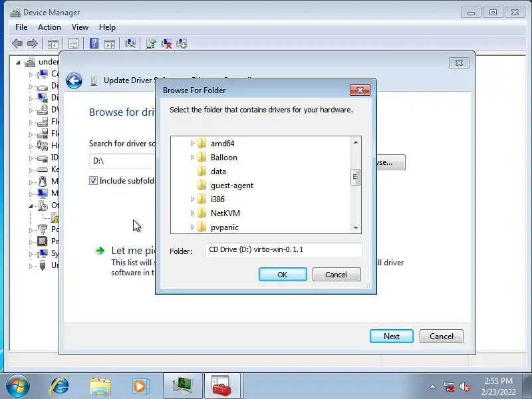This screenshot has height=399, width=532.
Task: Select the pvpanic folder icon
Action: pyautogui.click(x=202, y=227)
